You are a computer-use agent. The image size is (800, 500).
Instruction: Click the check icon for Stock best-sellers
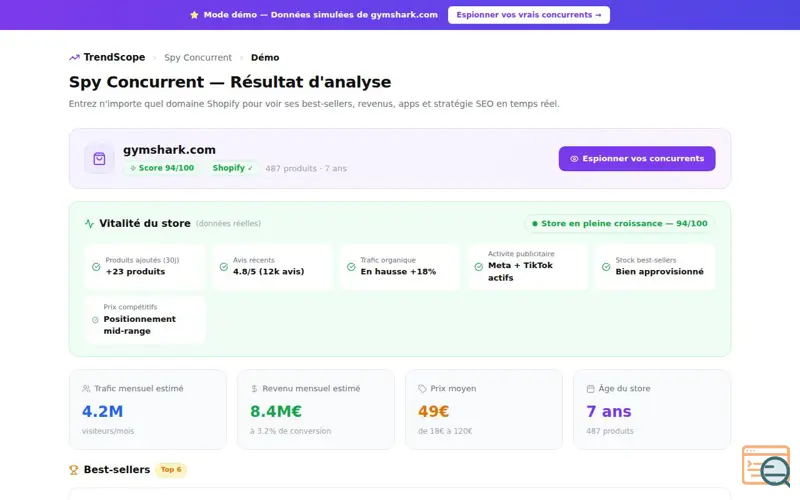click(606, 267)
